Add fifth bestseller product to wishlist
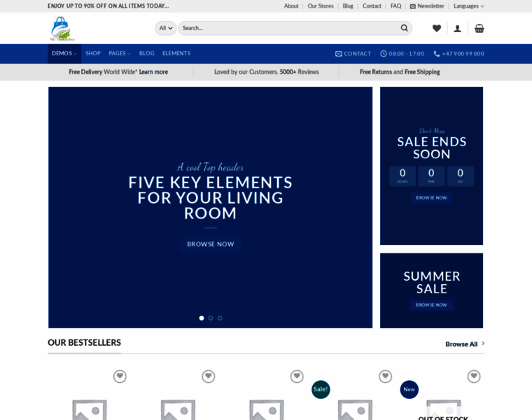The image size is (532, 420). pos(474,376)
